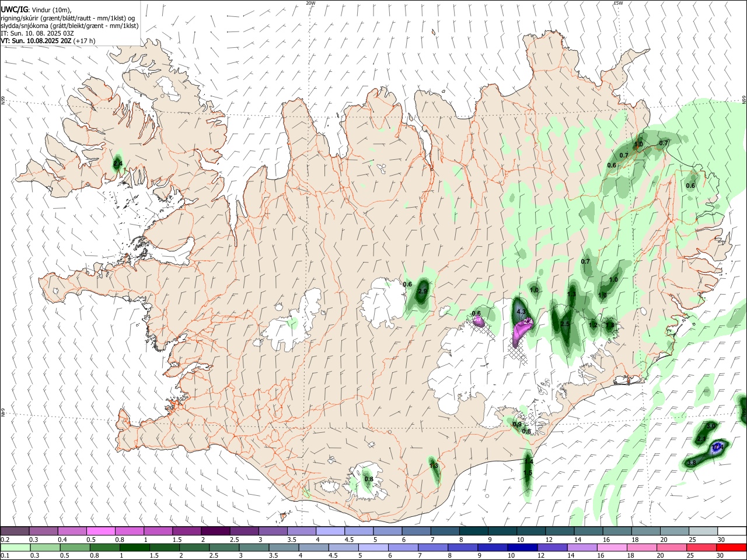
Task: Pick lower-row violet swatch between 12 and 14
Action: click(553, 547)
